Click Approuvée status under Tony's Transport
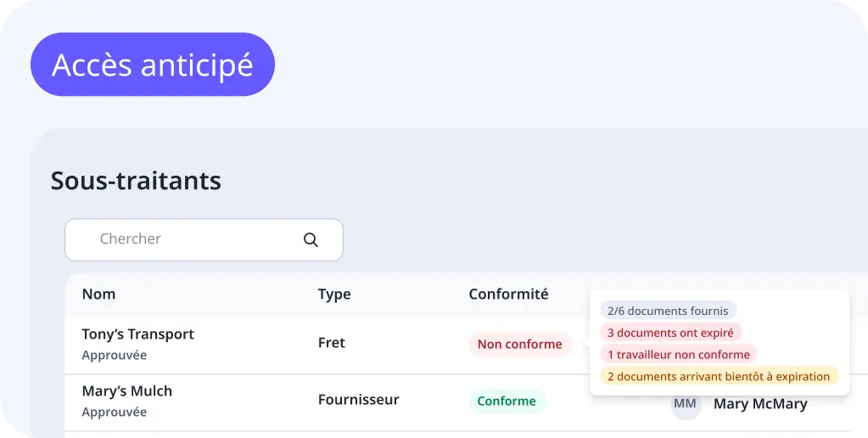868x438 pixels. (x=114, y=356)
